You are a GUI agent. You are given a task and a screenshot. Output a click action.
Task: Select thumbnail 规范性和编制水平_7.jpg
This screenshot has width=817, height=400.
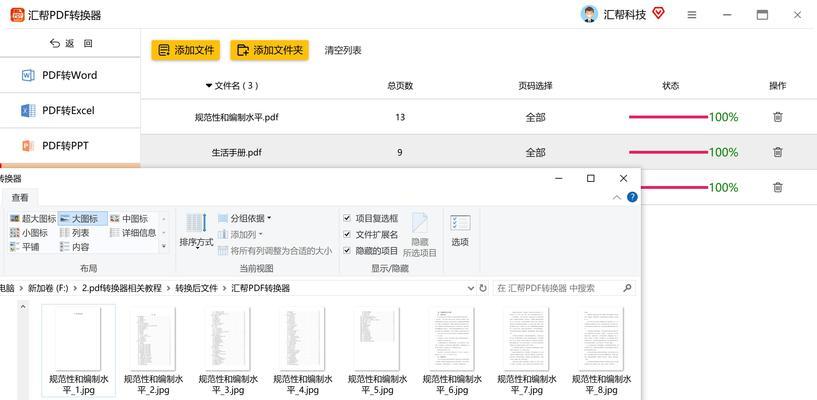pyautogui.click(x=527, y=351)
